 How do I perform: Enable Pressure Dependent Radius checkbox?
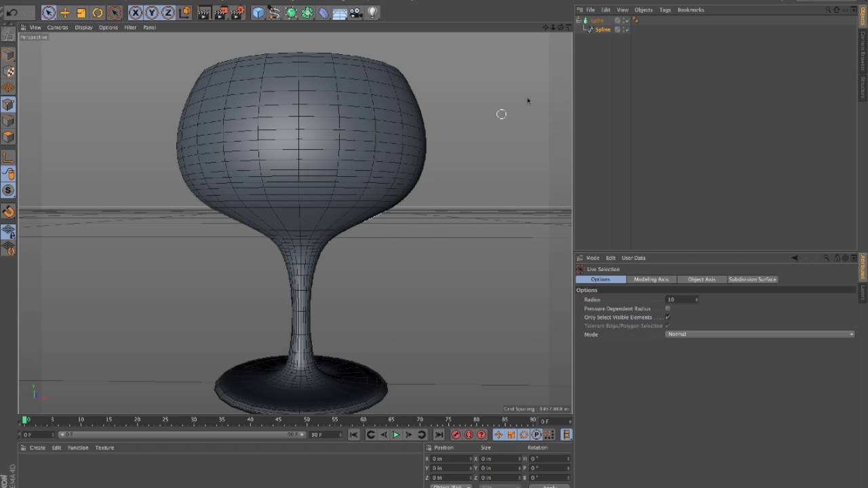coord(668,308)
